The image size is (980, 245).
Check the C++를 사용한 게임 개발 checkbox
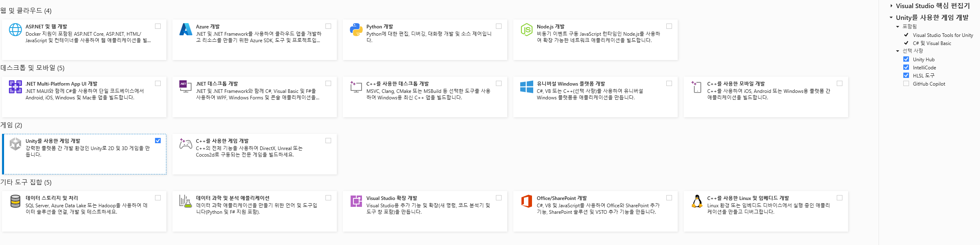328,140
